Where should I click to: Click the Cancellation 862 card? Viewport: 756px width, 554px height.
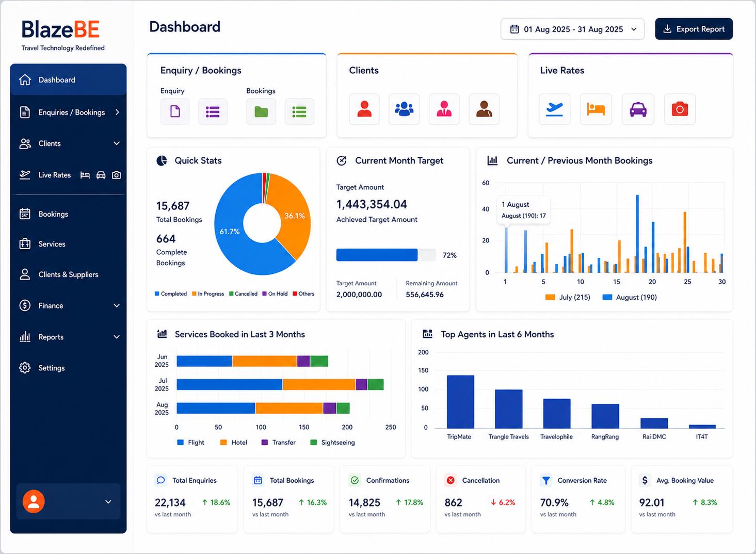click(x=480, y=499)
